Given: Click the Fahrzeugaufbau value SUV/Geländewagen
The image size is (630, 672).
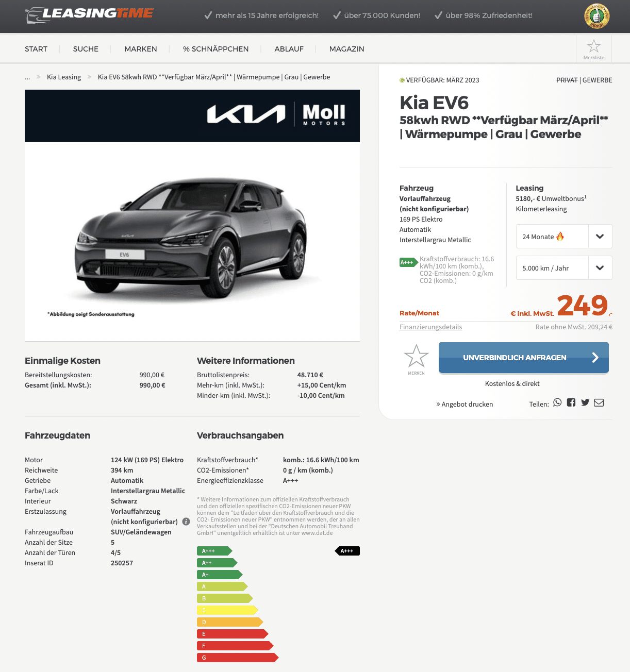Looking at the screenshot, I should tap(141, 532).
